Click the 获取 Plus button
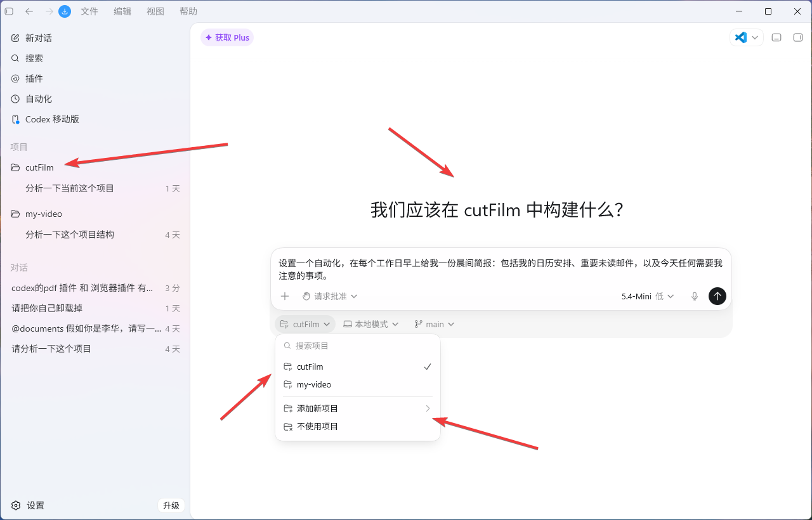This screenshot has width=812, height=520. pyautogui.click(x=227, y=37)
